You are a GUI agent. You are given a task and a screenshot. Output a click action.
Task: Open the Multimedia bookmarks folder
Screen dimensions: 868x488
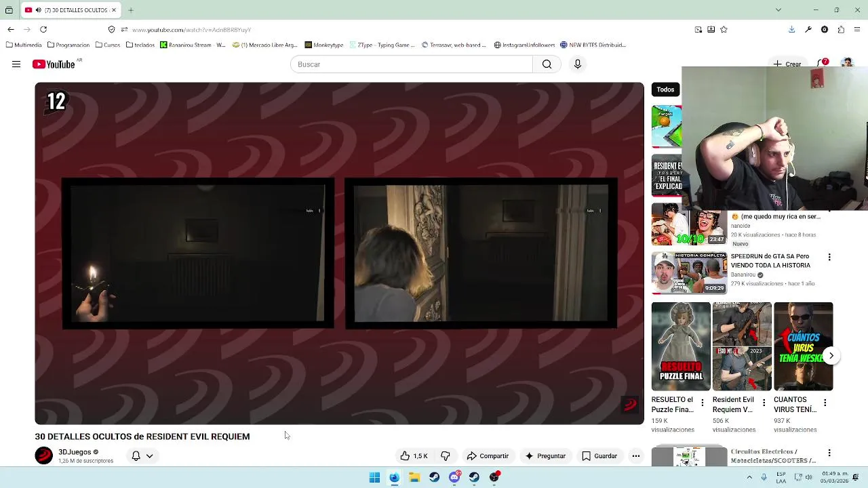point(24,45)
